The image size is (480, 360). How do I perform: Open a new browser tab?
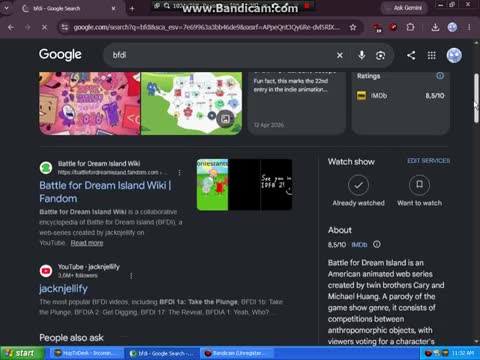(x=132, y=8)
